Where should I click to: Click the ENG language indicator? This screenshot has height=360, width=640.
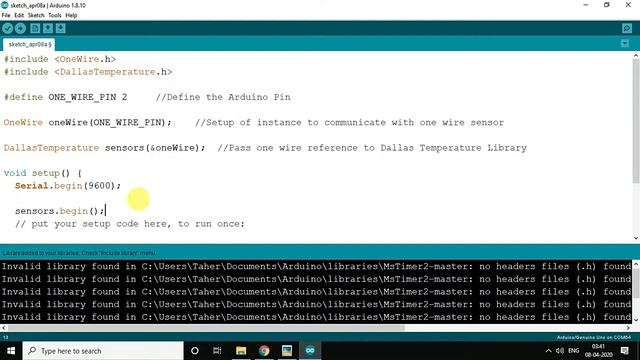tap(573, 351)
